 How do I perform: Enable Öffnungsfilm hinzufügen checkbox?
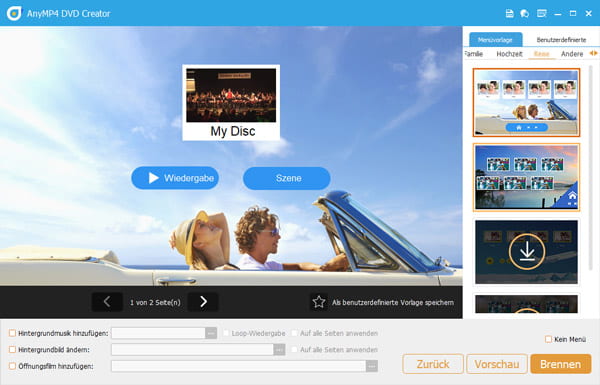[12, 366]
